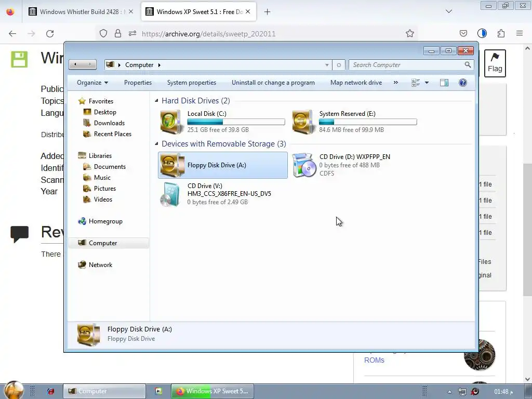
Task: Go back in Firefox
Action: (x=12, y=34)
